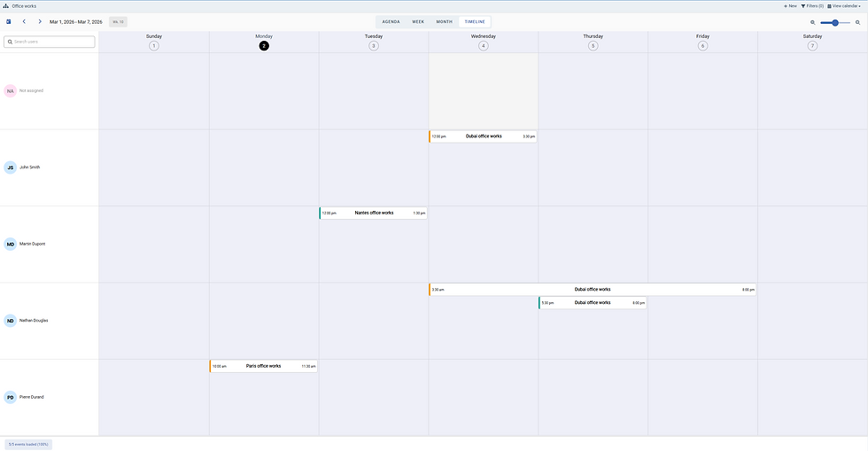Select Tuesday day 3 circle
This screenshot has width=868, height=451.
[x=374, y=46]
